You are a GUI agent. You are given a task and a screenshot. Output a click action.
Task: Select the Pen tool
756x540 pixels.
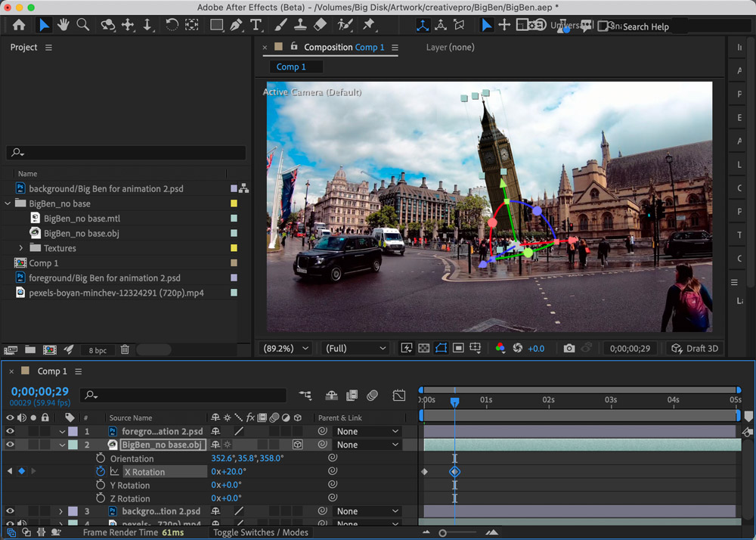point(237,25)
